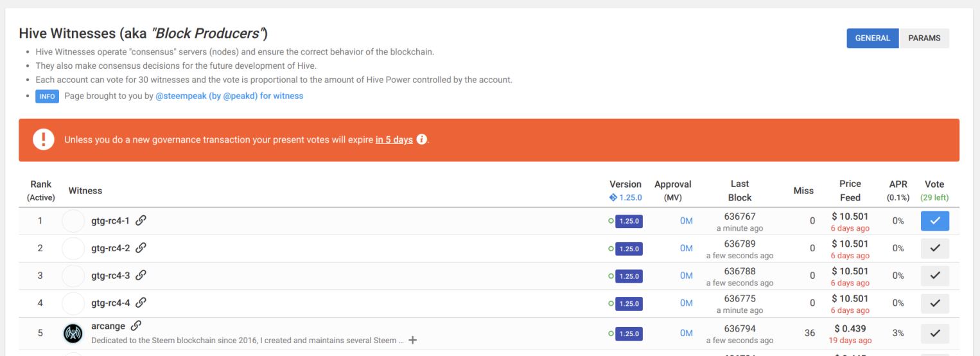This screenshot has width=980, height=356.
Task: Click version badge 1.25.0 for arcange
Action: 629,334
